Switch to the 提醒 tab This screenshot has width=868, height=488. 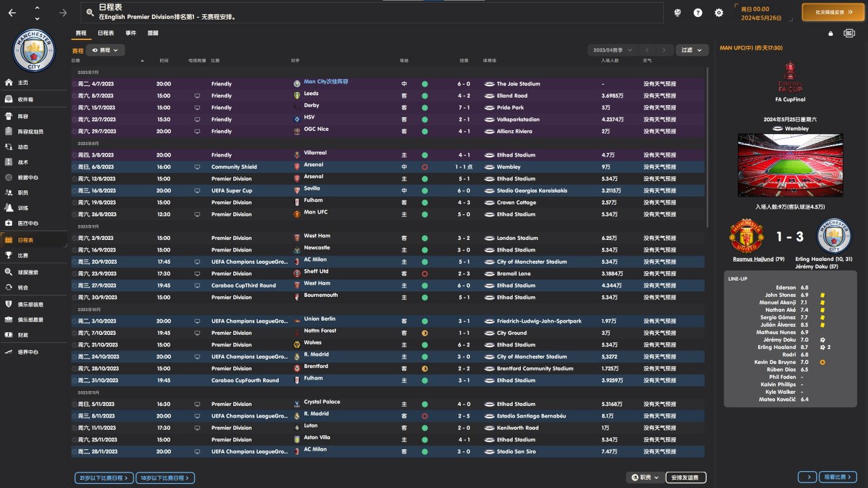tap(153, 33)
